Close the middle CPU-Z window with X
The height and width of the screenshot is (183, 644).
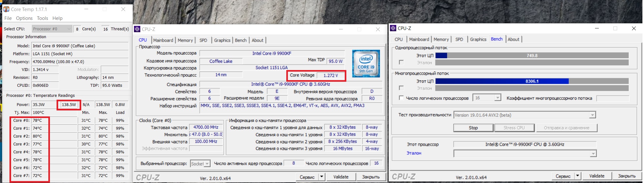pyautogui.click(x=378, y=29)
